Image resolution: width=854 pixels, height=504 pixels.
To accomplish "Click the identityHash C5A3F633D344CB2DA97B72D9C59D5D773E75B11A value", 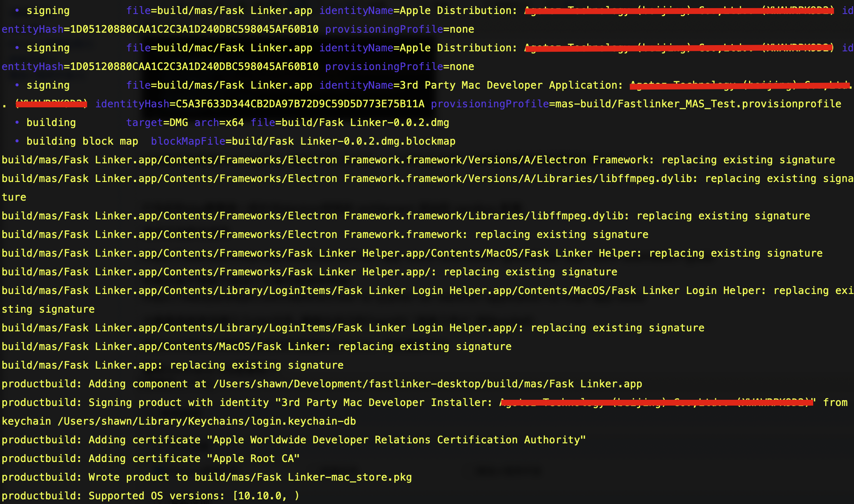I will [x=300, y=104].
